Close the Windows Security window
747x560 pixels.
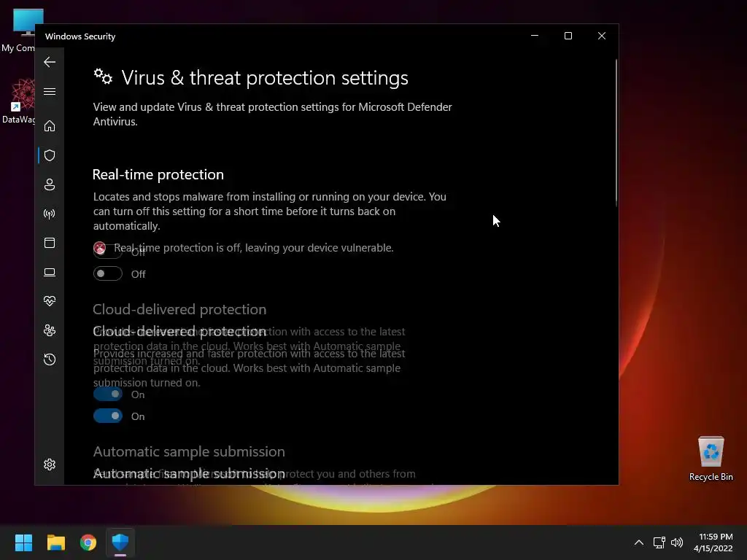[602, 36]
